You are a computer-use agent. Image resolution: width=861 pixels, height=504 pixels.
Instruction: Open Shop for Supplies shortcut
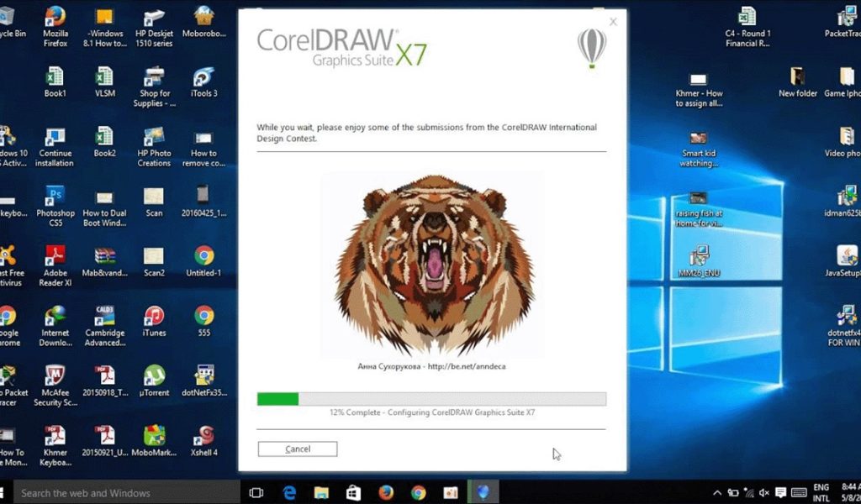(x=155, y=87)
